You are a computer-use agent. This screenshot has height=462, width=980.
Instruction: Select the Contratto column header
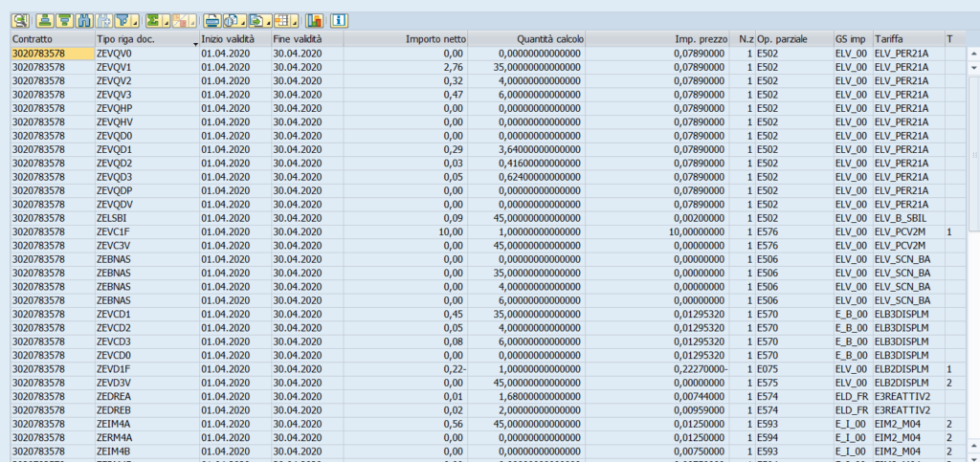[x=53, y=38]
